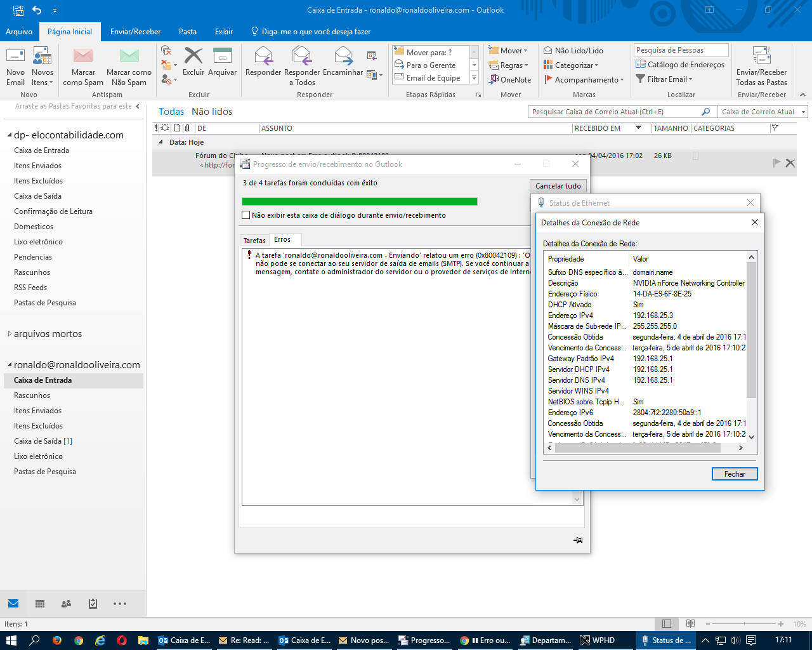Open the Categorizar dropdown
The image size is (812, 650).
pyautogui.click(x=571, y=65)
